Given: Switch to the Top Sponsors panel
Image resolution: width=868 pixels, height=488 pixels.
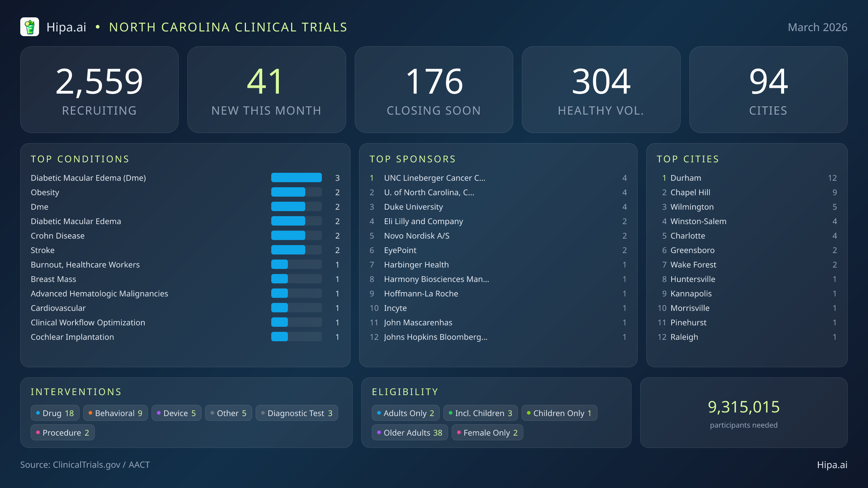Looking at the screenshot, I should (413, 159).
